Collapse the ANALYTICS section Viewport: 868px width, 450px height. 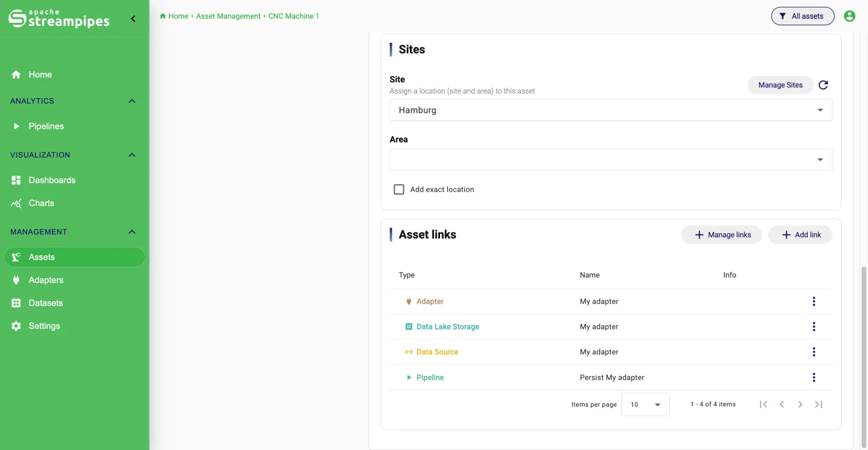coord(132,101)
